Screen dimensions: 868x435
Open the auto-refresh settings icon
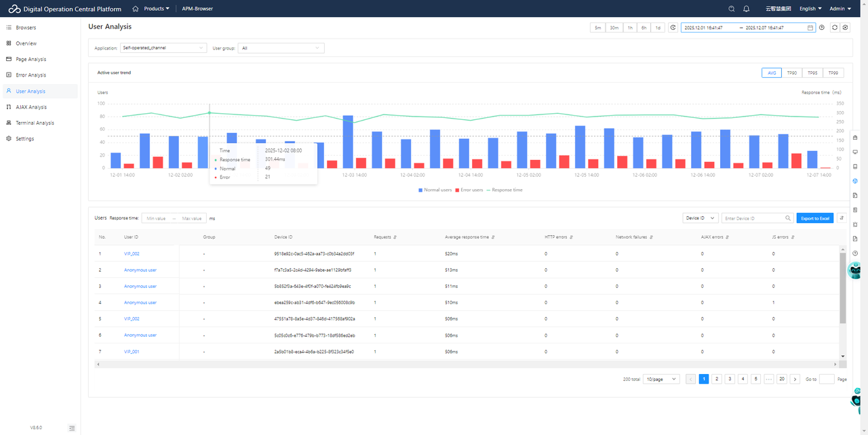pyautogui.click(x=845, y=27)
